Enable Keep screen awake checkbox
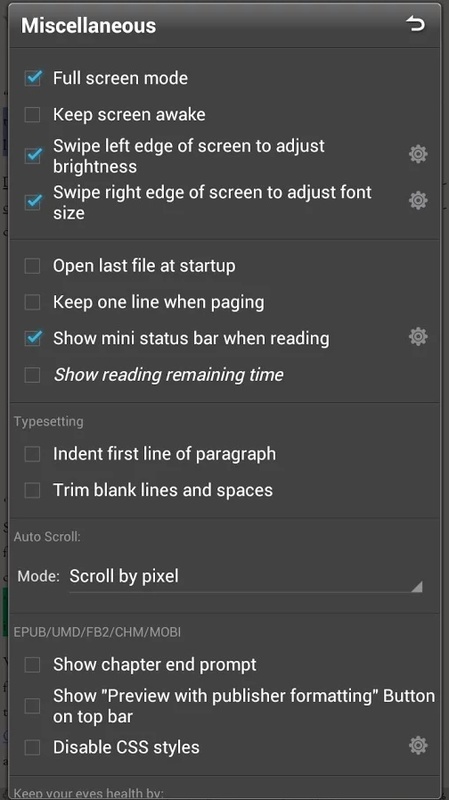Viewport: 449px width, 800px height. click(33, 114)
